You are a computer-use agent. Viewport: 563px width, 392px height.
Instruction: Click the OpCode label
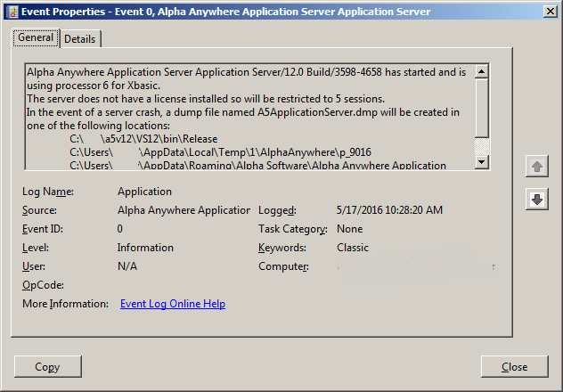pos(43,285)
